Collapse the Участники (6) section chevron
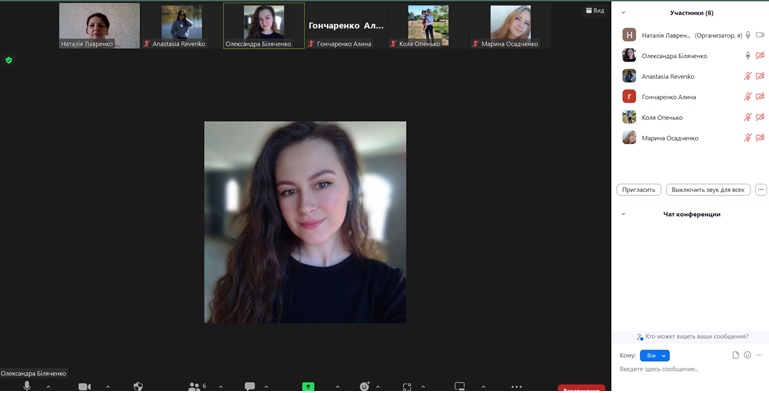Image resolution: width=769 pixels, height=393 pixels. pos(623,13)
